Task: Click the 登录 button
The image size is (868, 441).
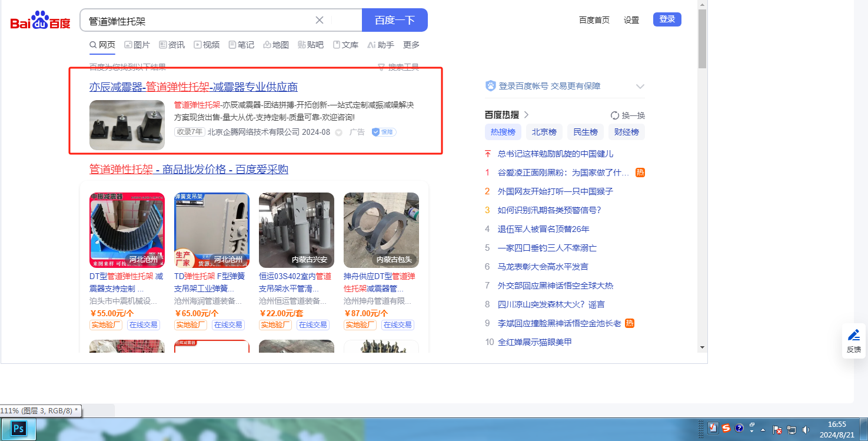Action: [667, 19]
